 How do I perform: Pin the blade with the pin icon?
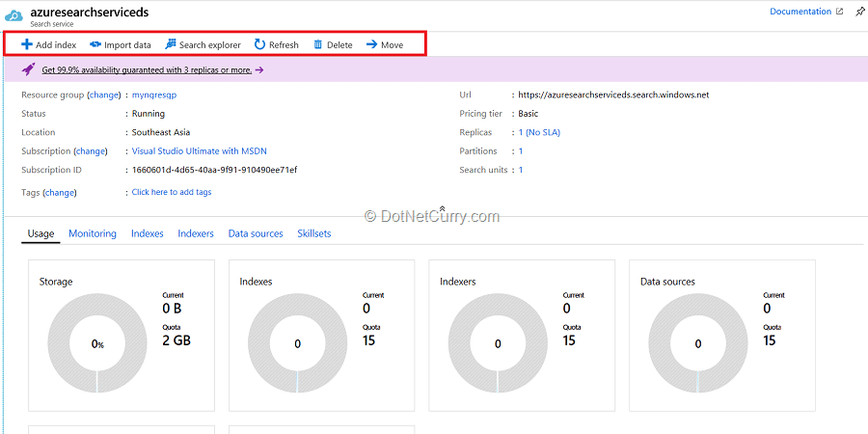860,12
